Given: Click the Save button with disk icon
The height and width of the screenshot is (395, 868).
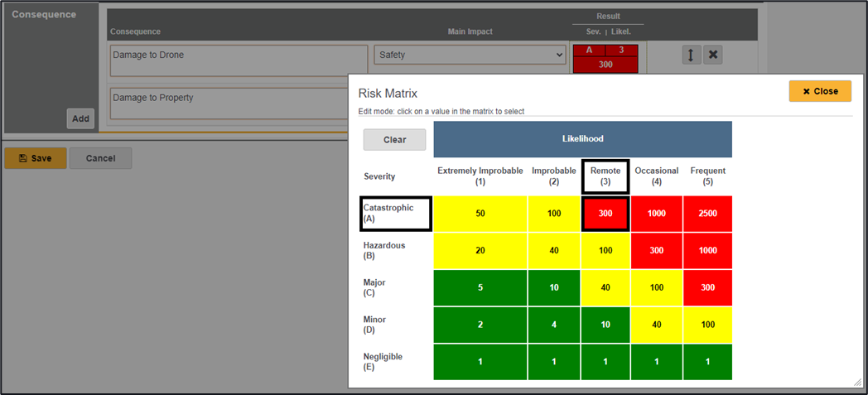Looking at the screenshot, I should [36, 158].
